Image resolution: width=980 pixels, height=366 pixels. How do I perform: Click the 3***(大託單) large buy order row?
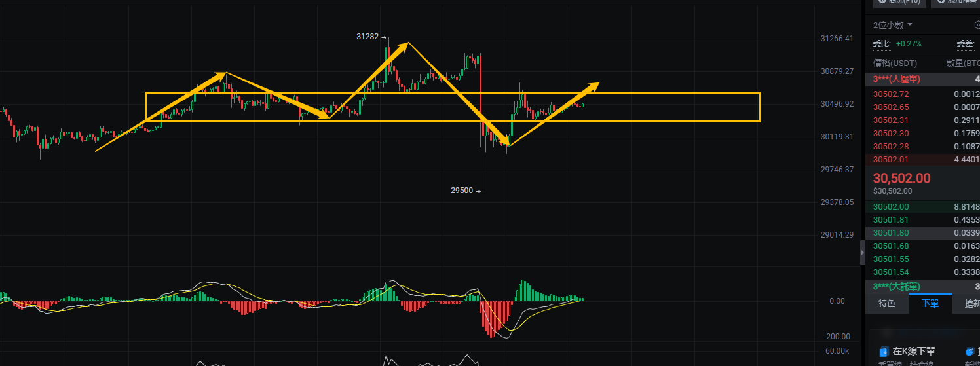click(923, 287)
